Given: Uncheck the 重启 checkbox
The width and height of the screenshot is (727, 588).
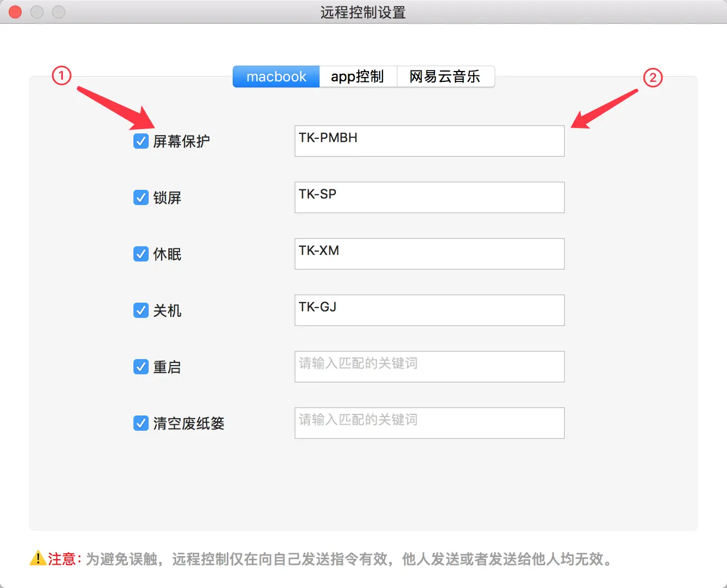Looking at the screenshot, I should tap(141, 367).
